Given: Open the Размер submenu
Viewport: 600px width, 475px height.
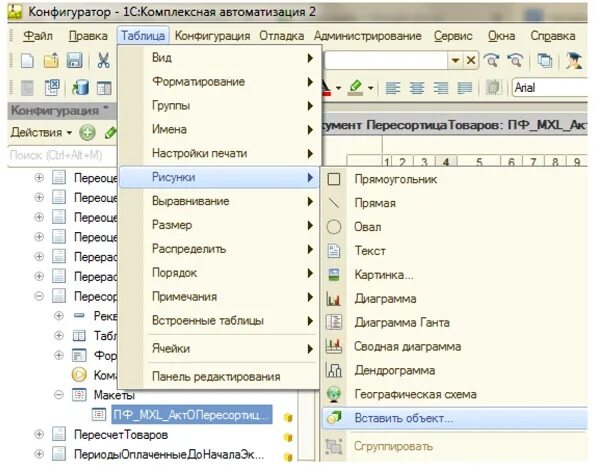Looking at the screenshot, I should tap(219, 225).
